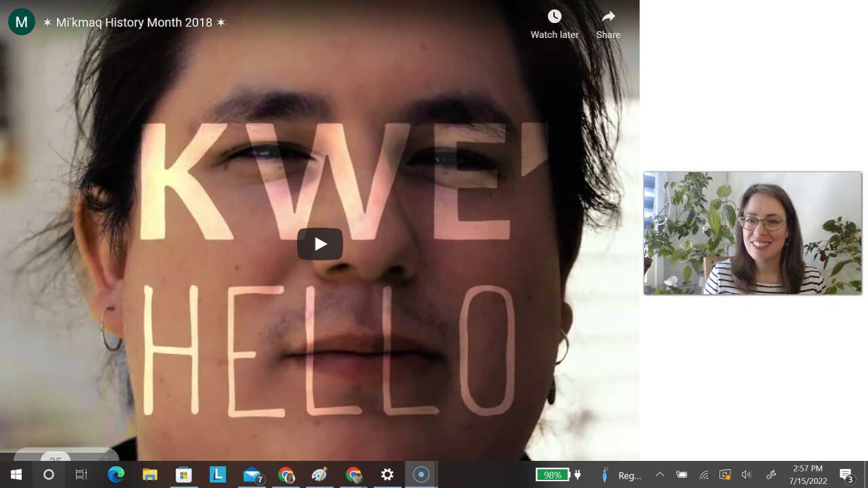Open Task View in taskbar
The height and width of the screenshot is (488, 868).
pyautogui.click(x=81, y=474)
